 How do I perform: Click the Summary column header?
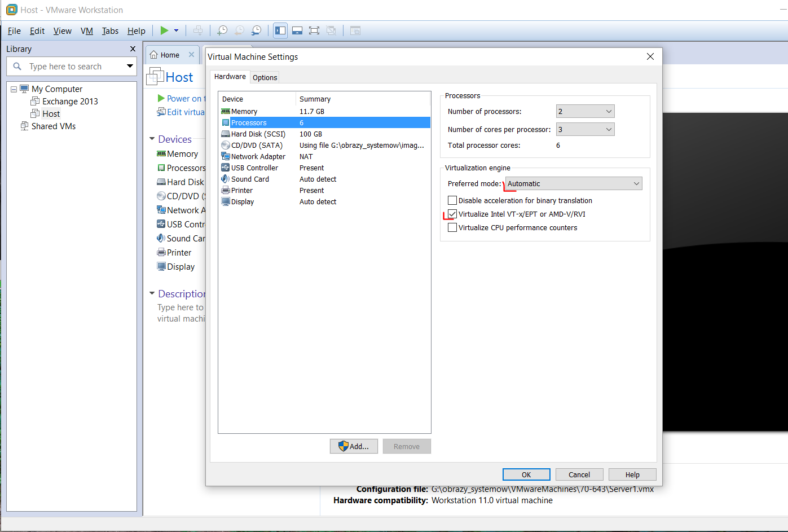point(363,99)
